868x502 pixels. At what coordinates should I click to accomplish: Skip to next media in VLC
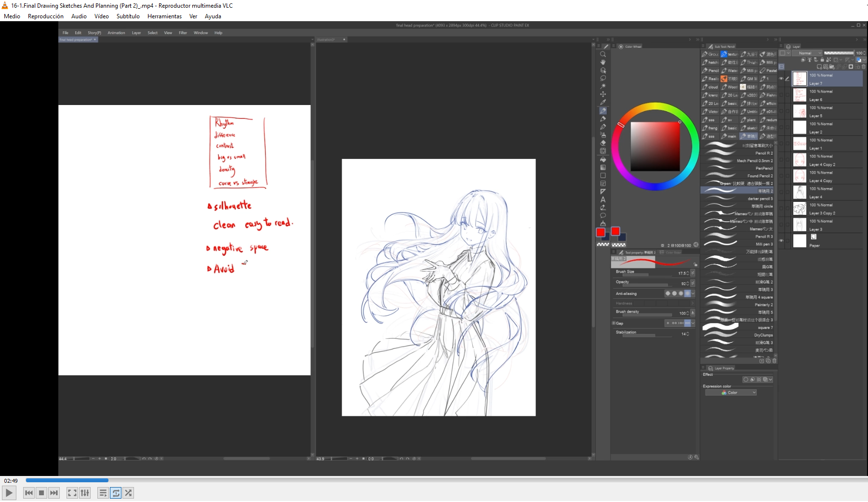point(54,493)
